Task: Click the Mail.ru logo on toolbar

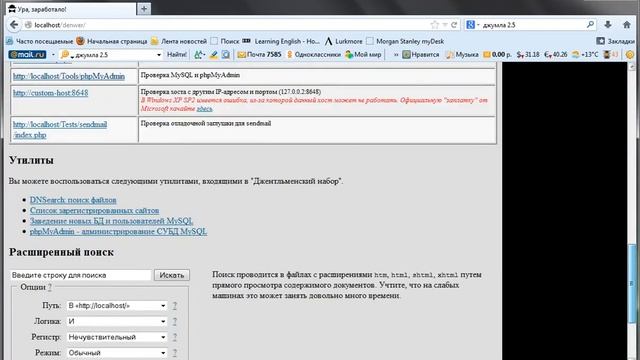Action: (27, 54)
